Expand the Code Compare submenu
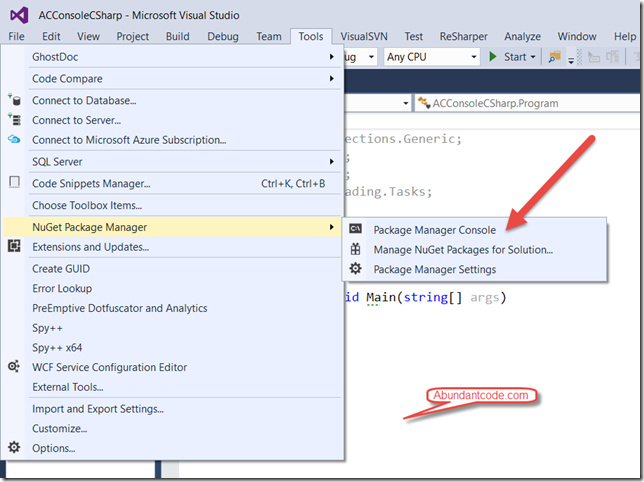This screenshot has width=644, height=482. pos(172,78)
